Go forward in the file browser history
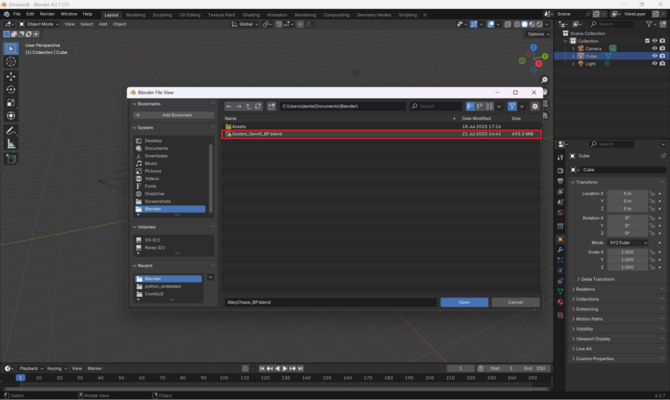Screen dimensions: 670x400 coord(238,106)
